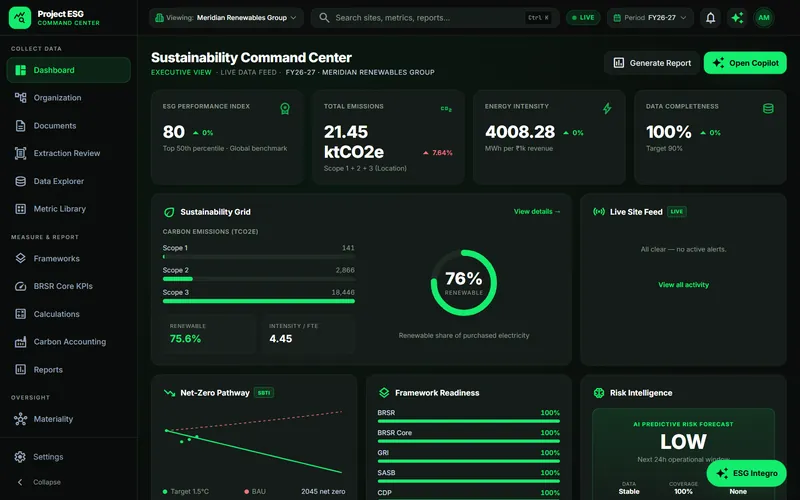Collapse the sidebar with the chevron arrow

20,482
